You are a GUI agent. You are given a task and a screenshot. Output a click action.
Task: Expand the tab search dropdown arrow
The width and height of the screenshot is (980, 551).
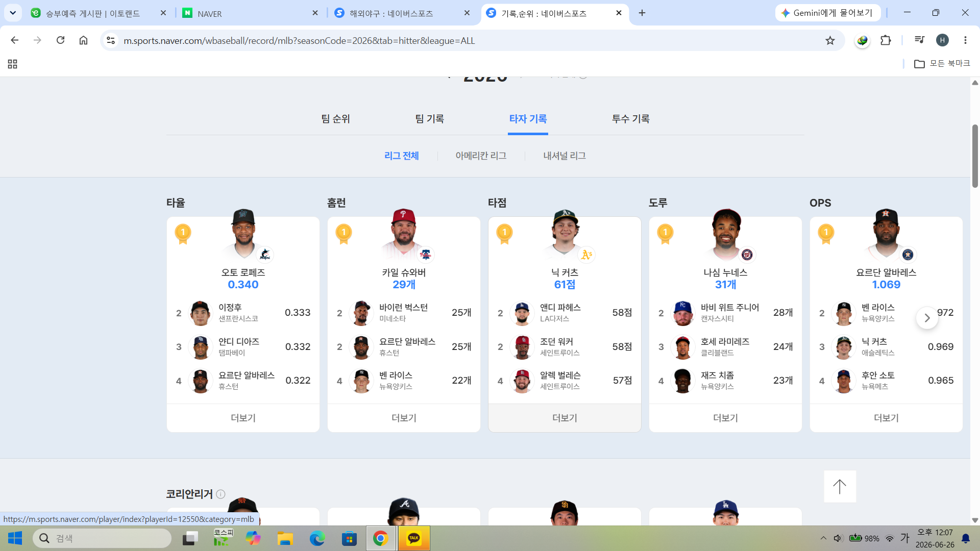13,13
